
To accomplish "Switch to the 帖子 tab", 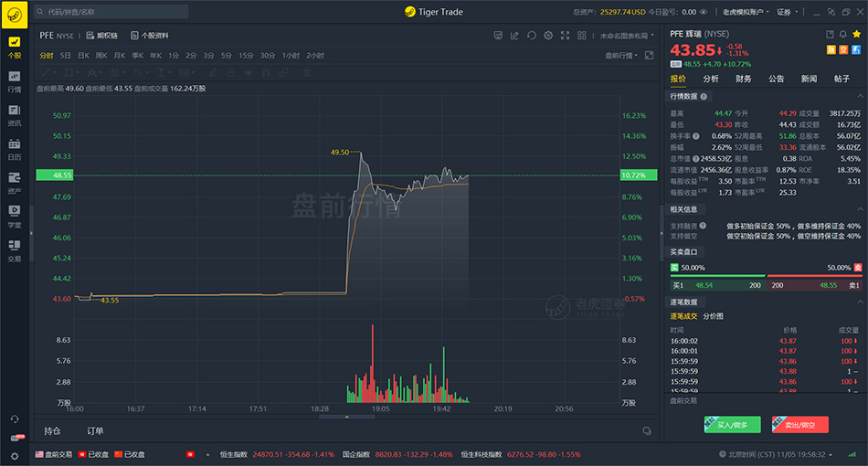I will (x=842, y=79).
